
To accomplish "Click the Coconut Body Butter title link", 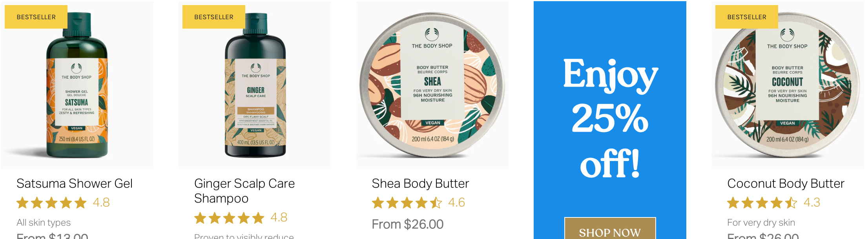I will pyautogui.click(x=786, y=183).
